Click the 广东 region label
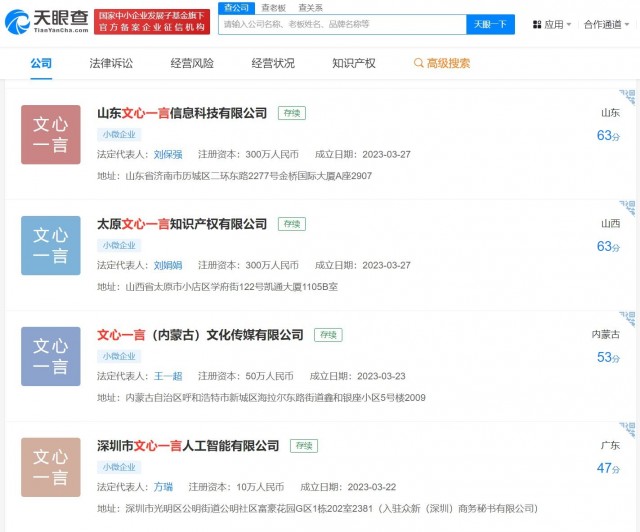 click(611, 445)
